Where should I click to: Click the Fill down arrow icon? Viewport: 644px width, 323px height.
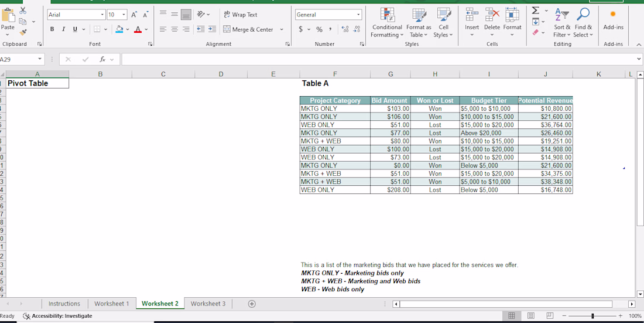(x=536, y=21)
